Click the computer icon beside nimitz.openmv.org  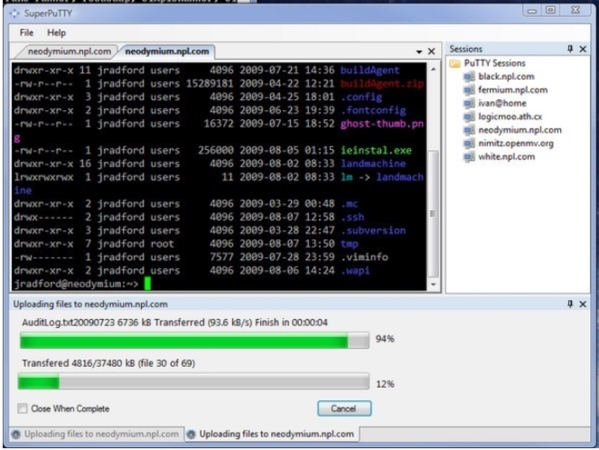click(x=469, y=144)
